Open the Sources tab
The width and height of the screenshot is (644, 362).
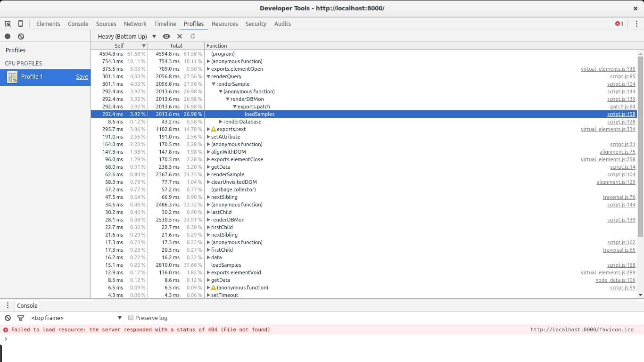click(106, 24)
